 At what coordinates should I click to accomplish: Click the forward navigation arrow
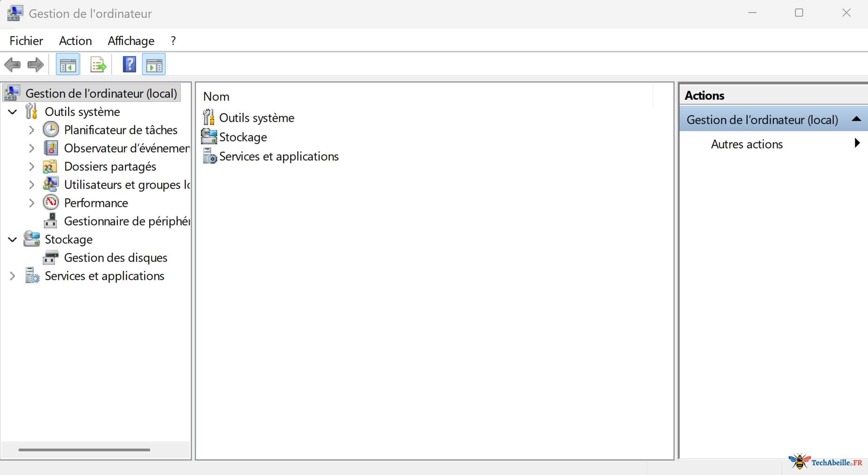(x=35, y=64)
